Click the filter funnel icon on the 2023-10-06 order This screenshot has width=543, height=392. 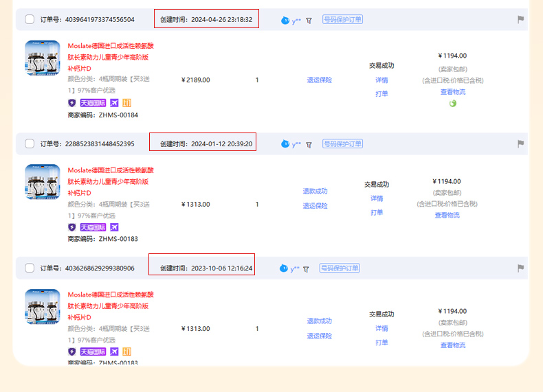(x=306, y=269)
